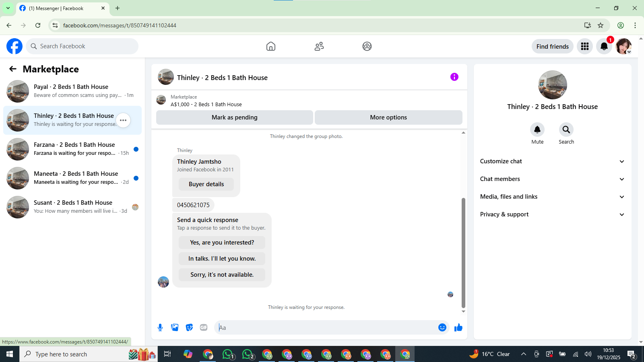
Task: Click the phone number 0450621075 message
Action: click(193, 205)
